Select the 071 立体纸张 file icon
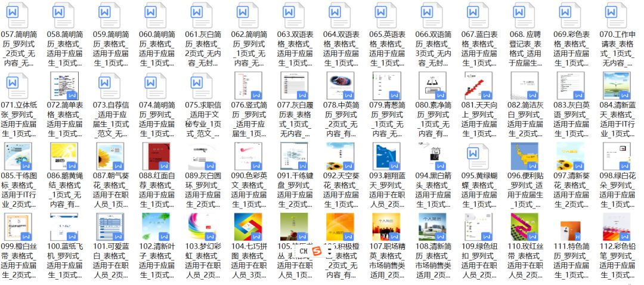644x285 pixels. point(18,86)
